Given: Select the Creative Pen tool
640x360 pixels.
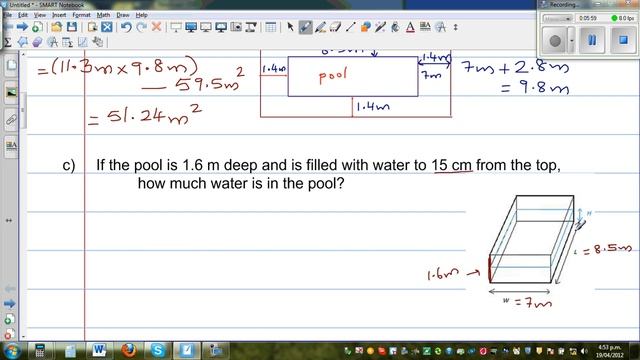Looking at the screenshot, I should (320, 27).
